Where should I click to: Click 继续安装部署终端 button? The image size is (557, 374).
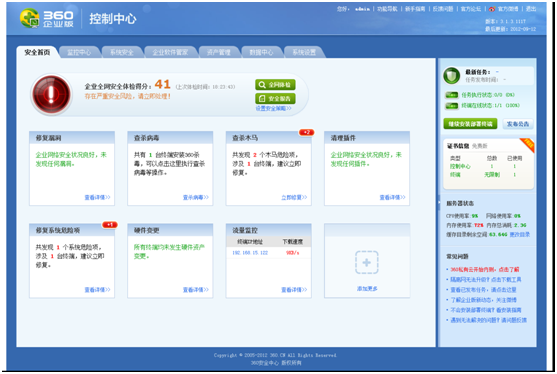click(x=470, y=124)
